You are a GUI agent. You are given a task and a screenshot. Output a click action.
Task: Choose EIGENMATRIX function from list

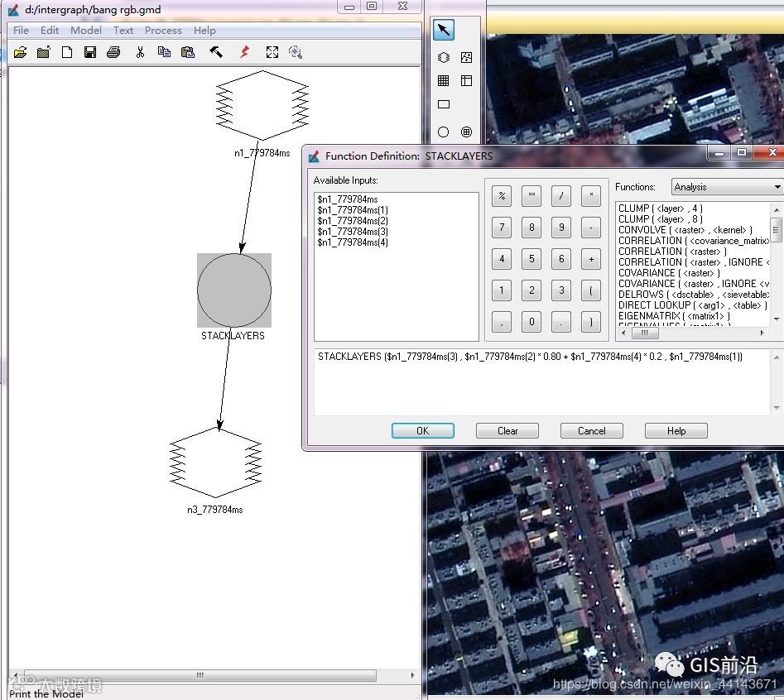tap(674, 316)
